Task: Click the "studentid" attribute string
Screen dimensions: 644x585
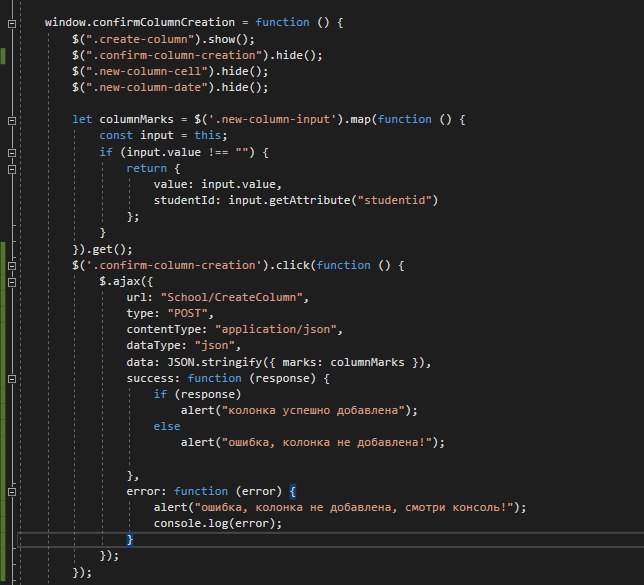Action: (x=394, y=200)
